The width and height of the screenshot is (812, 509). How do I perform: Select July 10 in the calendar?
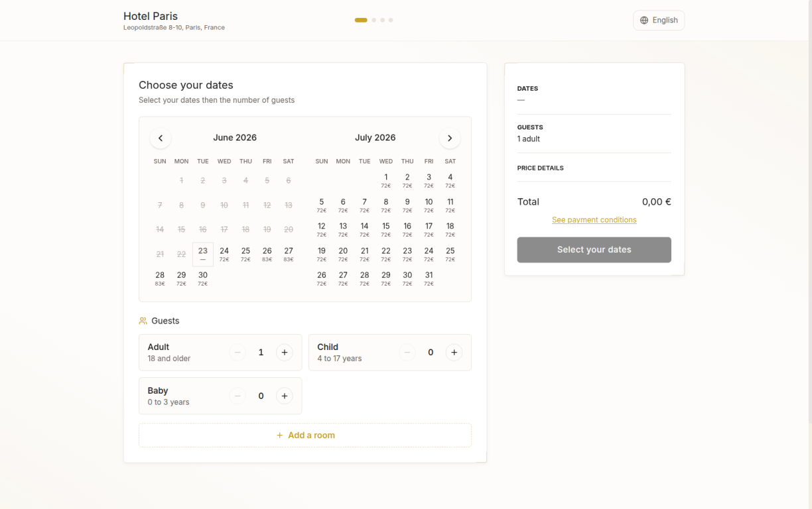tap(429, 205)
